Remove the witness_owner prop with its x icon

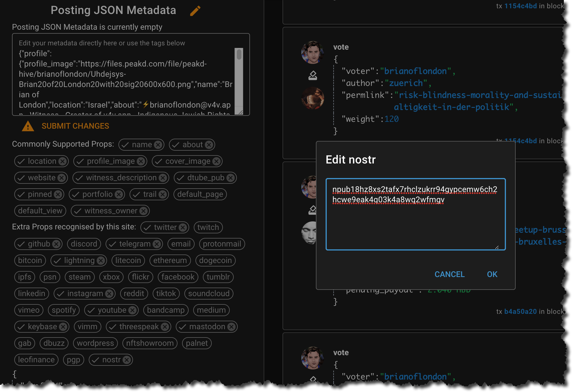point(144,211)
